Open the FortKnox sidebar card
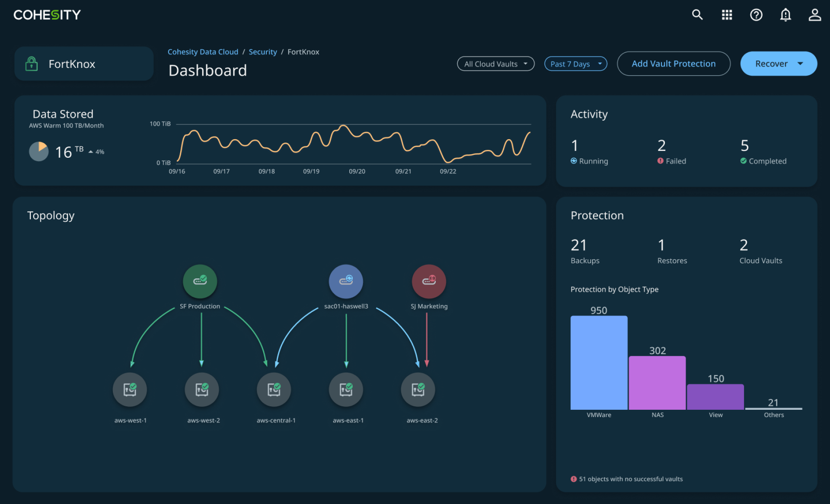 pyautogui.click(x=84, y=64)
